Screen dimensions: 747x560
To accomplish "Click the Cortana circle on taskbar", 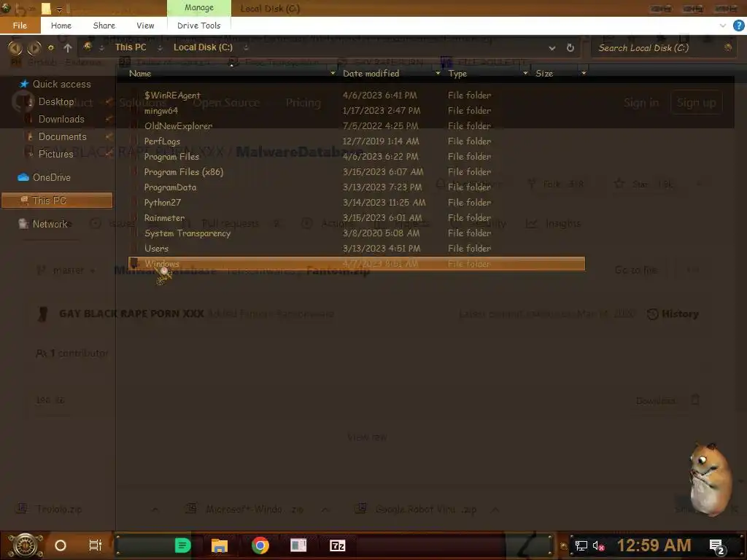I will 61,545.
